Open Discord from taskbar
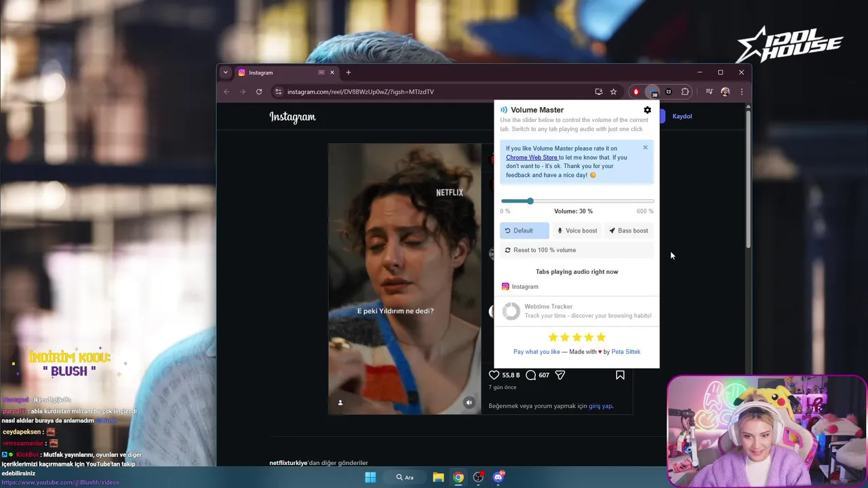The width and height of the screenshot is (868, 488). coord(498,477)
